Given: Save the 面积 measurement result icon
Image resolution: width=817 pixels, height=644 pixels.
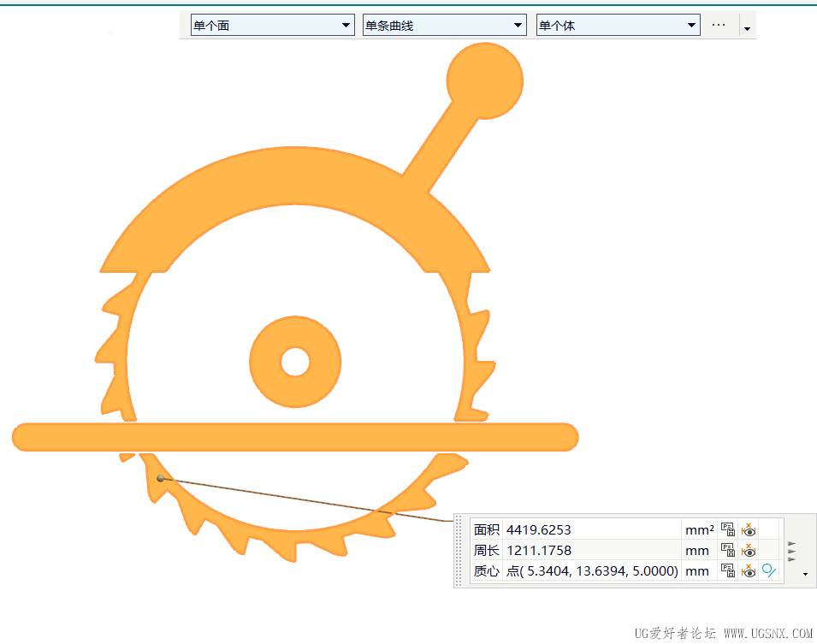Looking at the screenshot, I should pyautogui.click(x=728, y=530).
